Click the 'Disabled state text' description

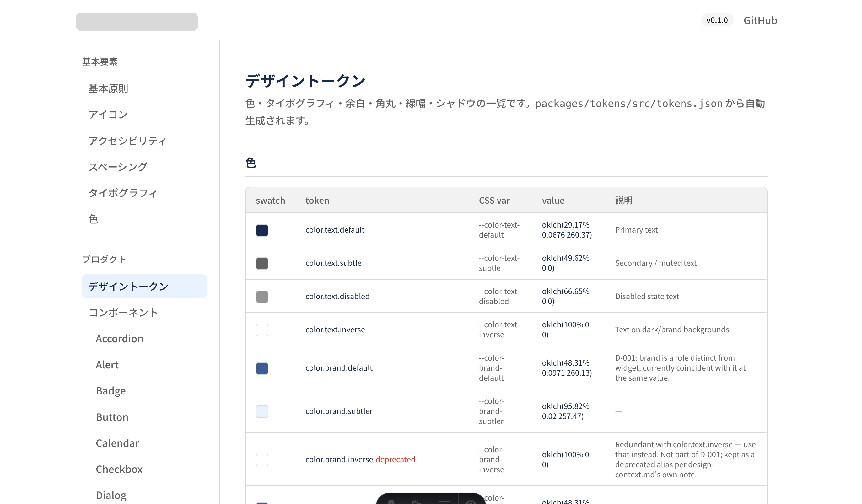647,296
